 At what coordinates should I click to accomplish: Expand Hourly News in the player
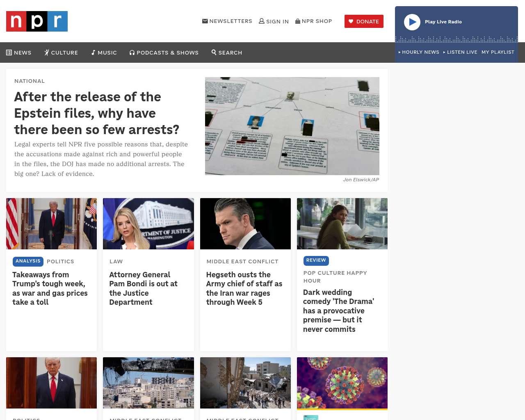click(x=419, y=52)
